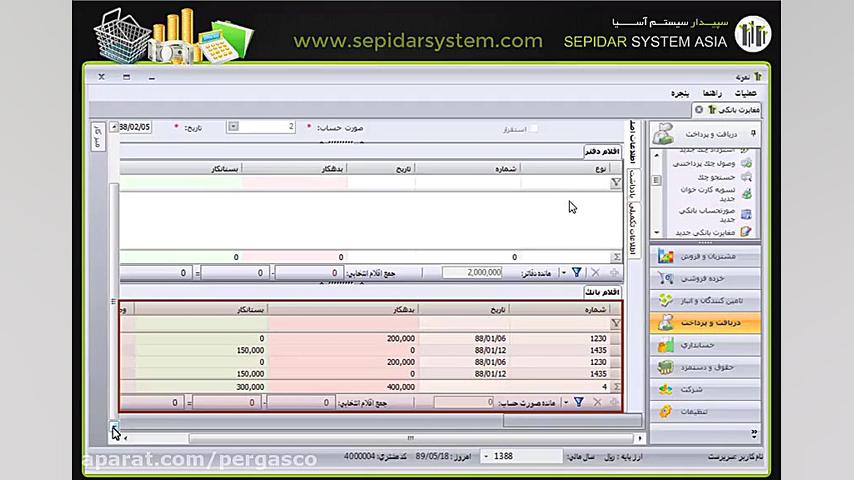Open the حسابداری module
Screen dimensions: 854x480
[705, 345]
